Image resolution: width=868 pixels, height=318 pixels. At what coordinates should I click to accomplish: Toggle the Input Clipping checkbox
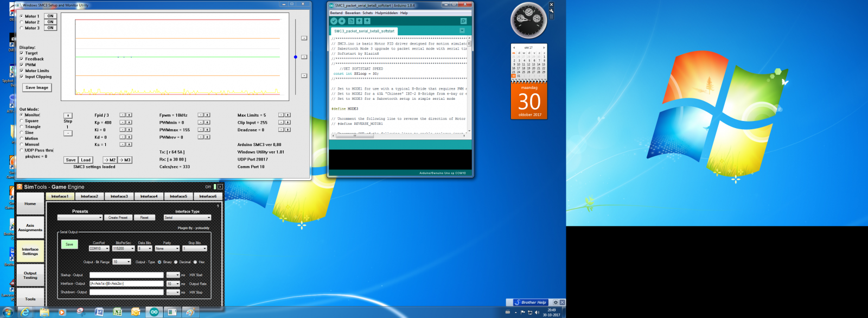pyautogui.click(x=21, y=77)
